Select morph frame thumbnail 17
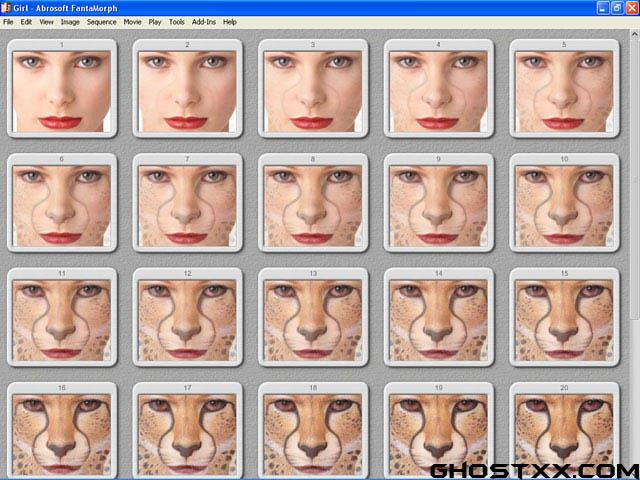640x480 pixels. coord(188,429)
